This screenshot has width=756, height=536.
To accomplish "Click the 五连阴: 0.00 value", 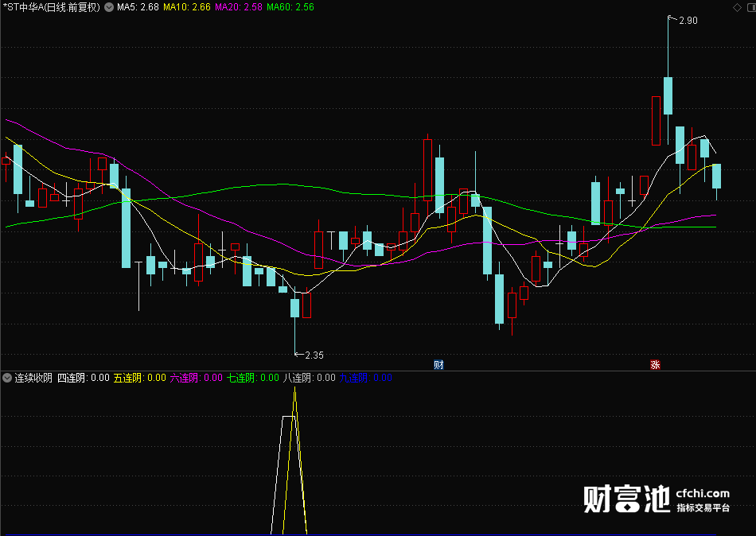I will pos(140,378).
